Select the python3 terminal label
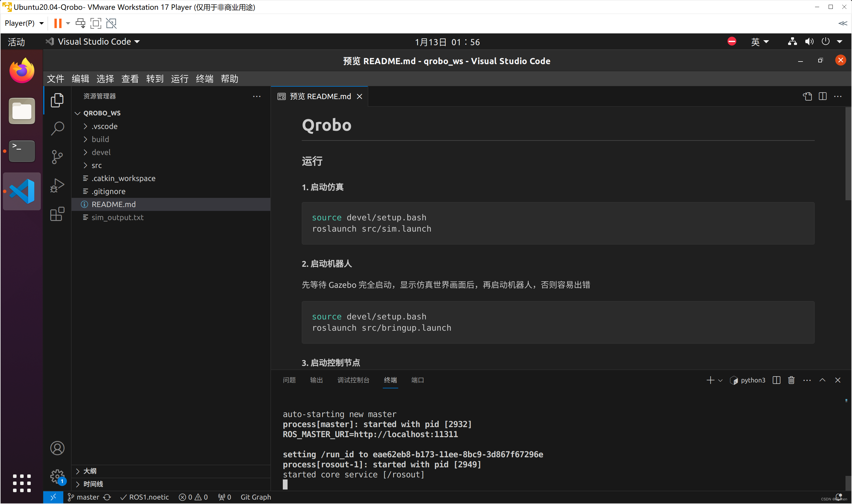This screenshot has height=504, width=852. pos(747,380)
